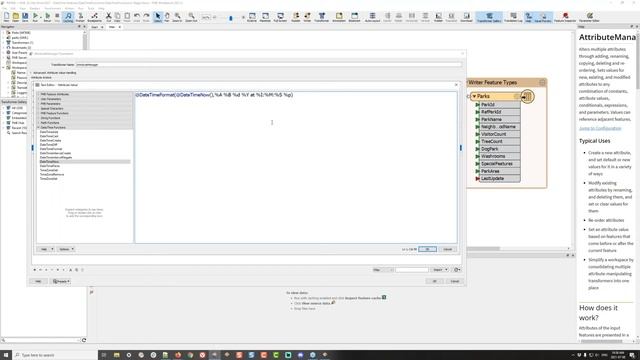
Task: Click Help button in AttributeManager dialog
Action: 38,281
